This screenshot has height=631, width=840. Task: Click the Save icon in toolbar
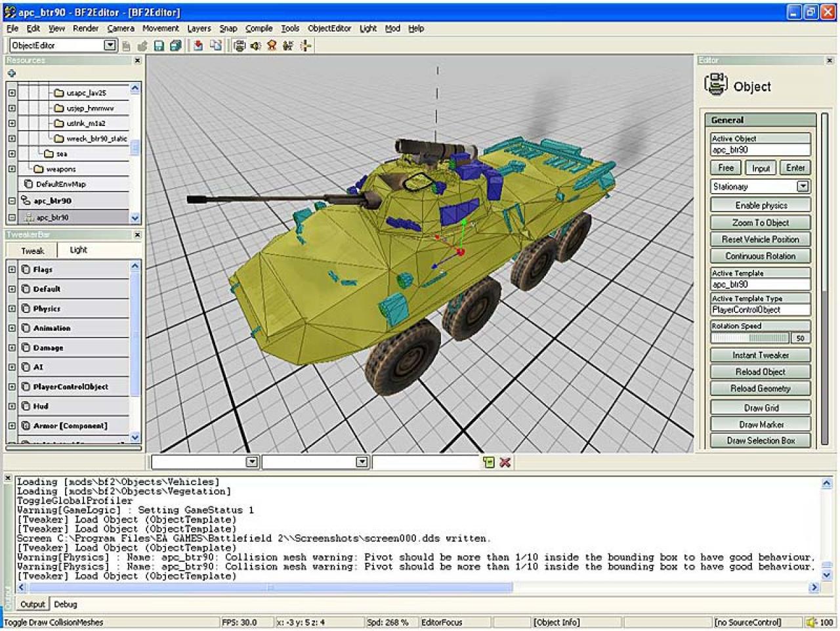(x=159, y=45)
